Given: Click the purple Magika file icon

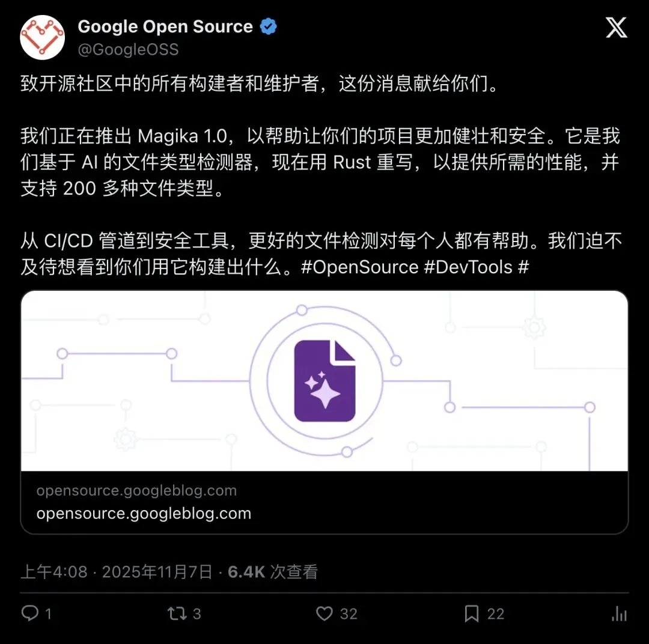Looking at the screenshot, I should point(324,381).
